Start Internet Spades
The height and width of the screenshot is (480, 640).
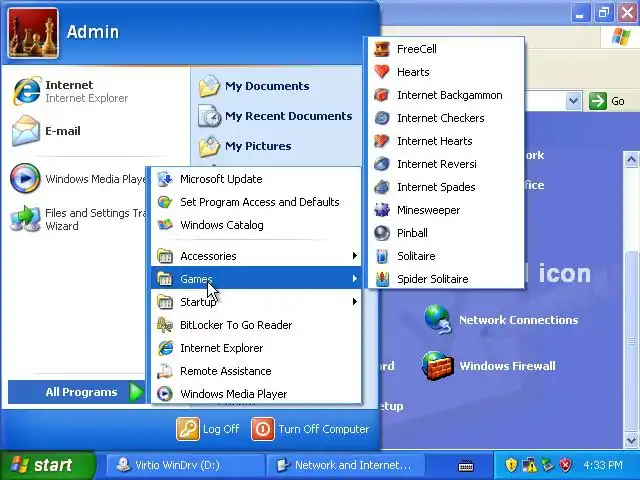[446, 187]
